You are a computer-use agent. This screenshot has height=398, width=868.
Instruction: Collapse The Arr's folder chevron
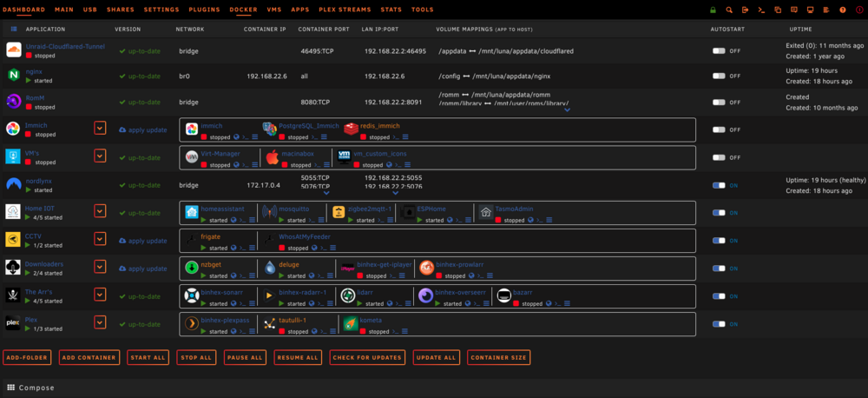pyautogui.click(x=100, y=295)
